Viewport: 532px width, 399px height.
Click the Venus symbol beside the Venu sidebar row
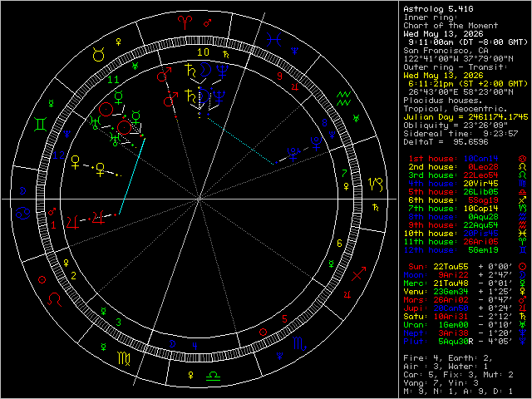(x=523, y=292)
